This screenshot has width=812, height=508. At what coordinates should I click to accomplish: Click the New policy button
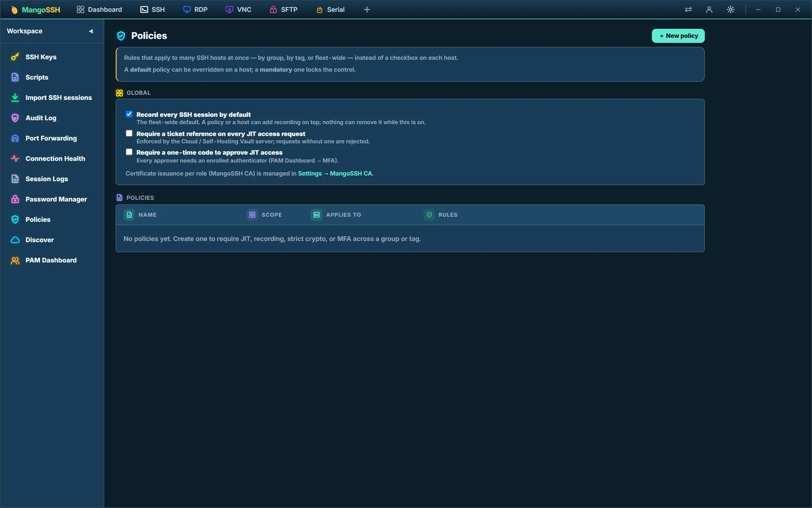click(678, 36)
